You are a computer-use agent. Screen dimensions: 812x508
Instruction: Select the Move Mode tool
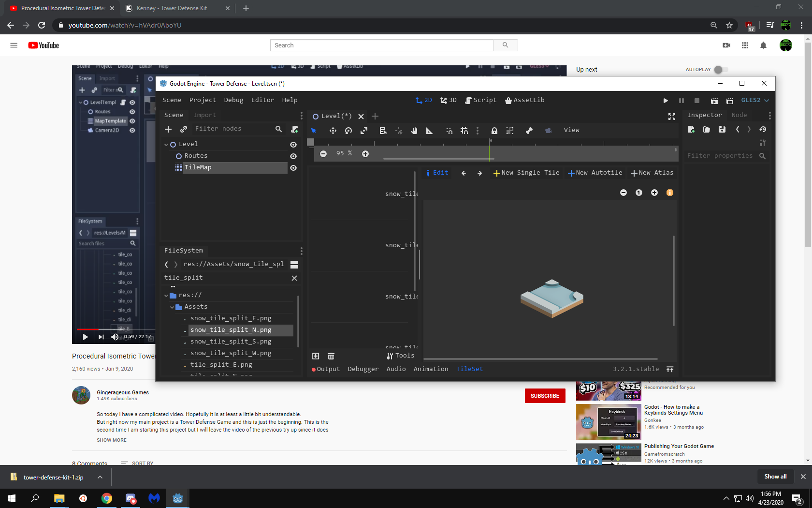[x=333, y=130]
